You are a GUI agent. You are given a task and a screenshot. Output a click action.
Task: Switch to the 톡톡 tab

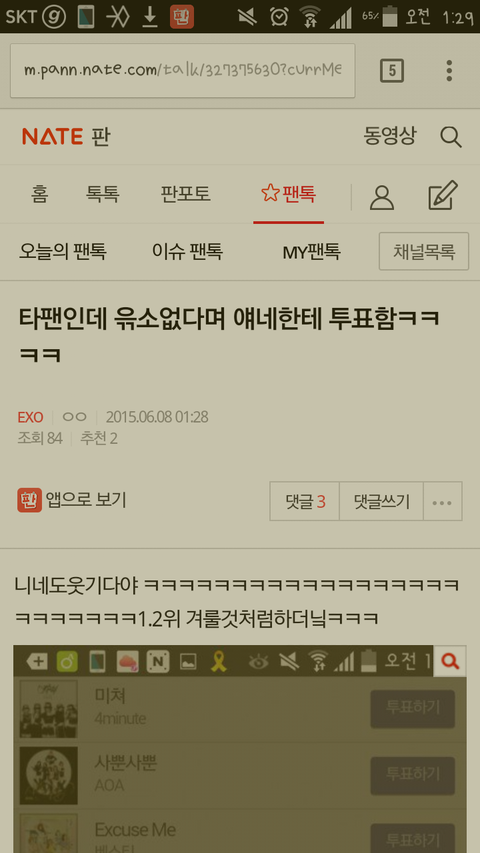point(103,194)
